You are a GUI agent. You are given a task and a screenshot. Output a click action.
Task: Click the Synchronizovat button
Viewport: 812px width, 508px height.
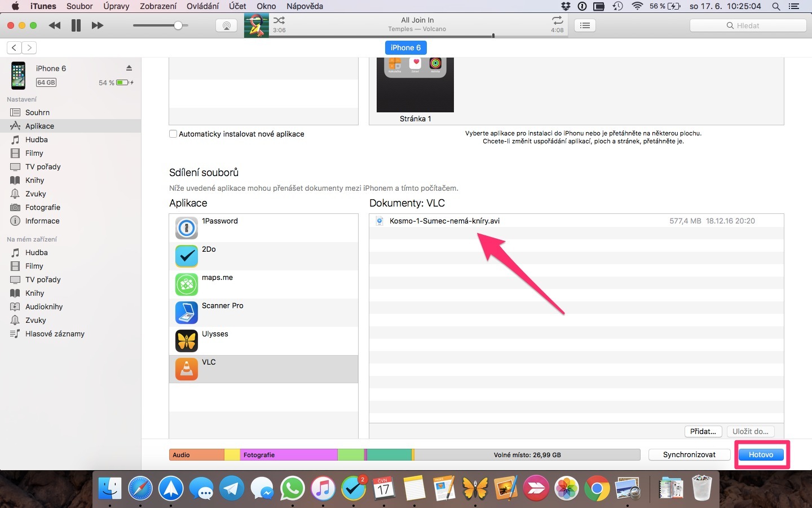point(689,455)
